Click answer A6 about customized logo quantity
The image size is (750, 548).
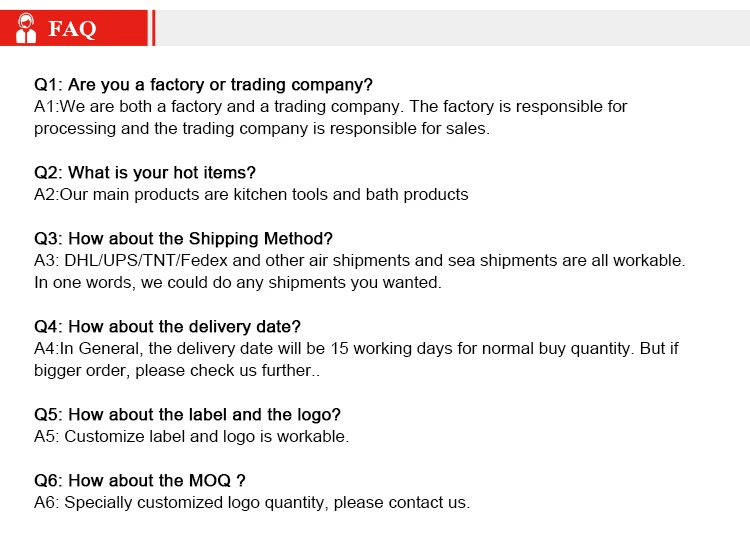251,502
